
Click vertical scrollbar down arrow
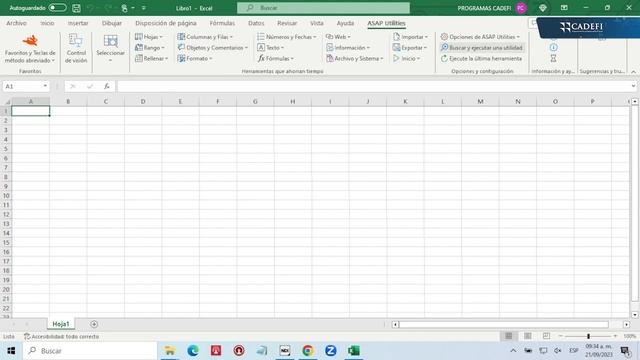click(635, 315)
